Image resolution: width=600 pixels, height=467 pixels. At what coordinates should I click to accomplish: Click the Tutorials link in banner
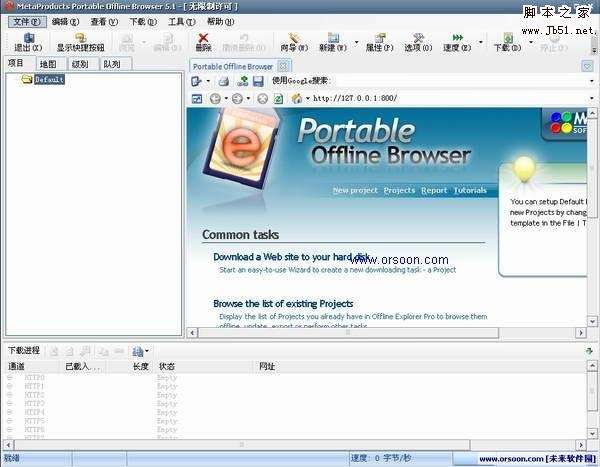coord(470,190)
